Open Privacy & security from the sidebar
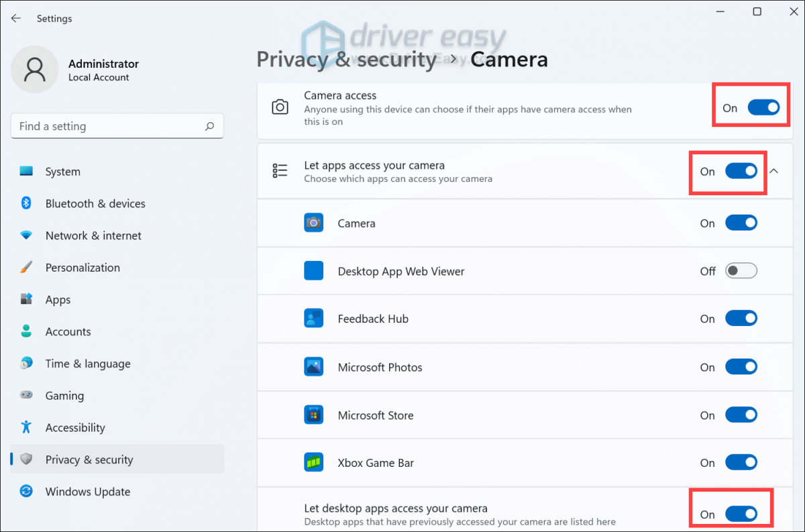This screenshot has width=805, height=532. point(87,459)
